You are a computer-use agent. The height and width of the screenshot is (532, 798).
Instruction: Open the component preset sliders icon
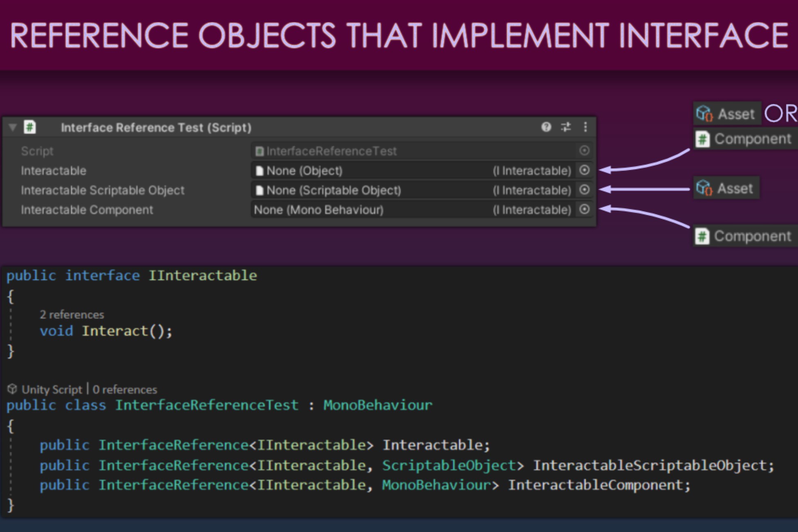pyautogui.click(x=566, y=127)
